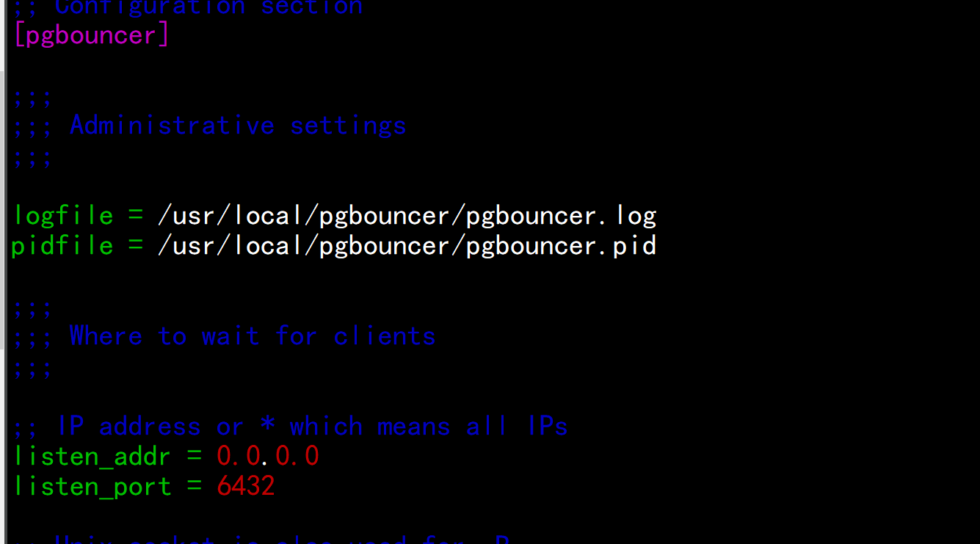Place the cursor on the word 'pidfile'
The height and width of the screenshot is (544, 980).
click(63, 245)
